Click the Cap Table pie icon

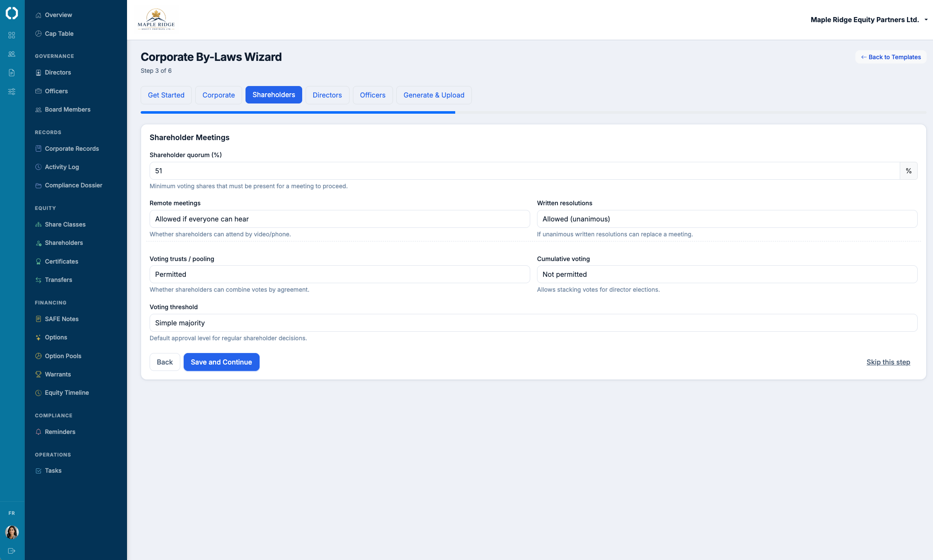(x=38, y=34)
